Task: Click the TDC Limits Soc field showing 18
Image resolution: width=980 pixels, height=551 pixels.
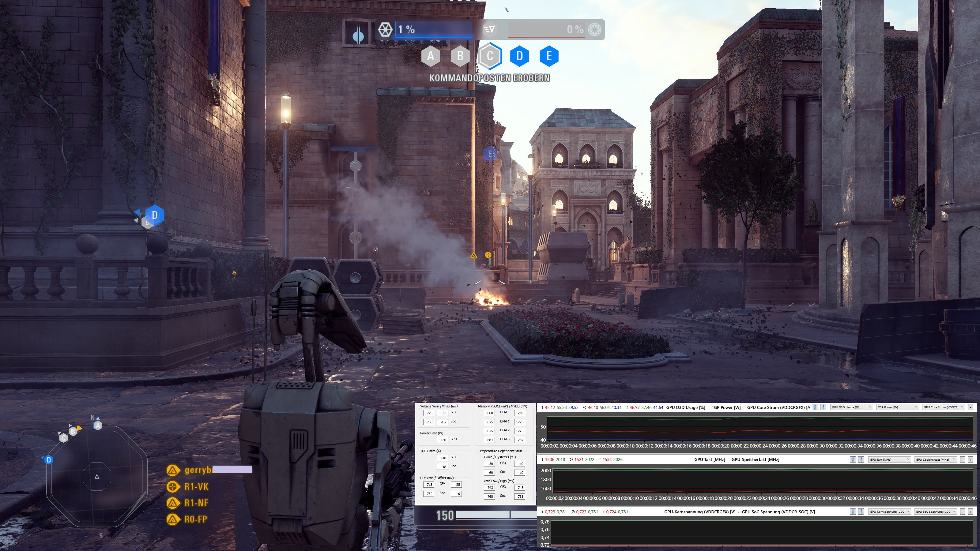Action: [x=443, y=467]
